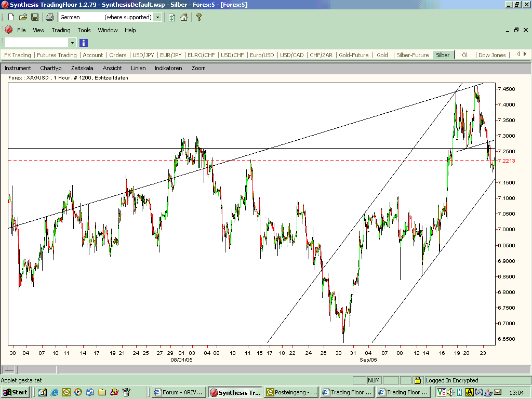Save the workspace with the floppy disk icon
Image resolution: width=532 pixels, height=399 pixels.
(35, 17)
